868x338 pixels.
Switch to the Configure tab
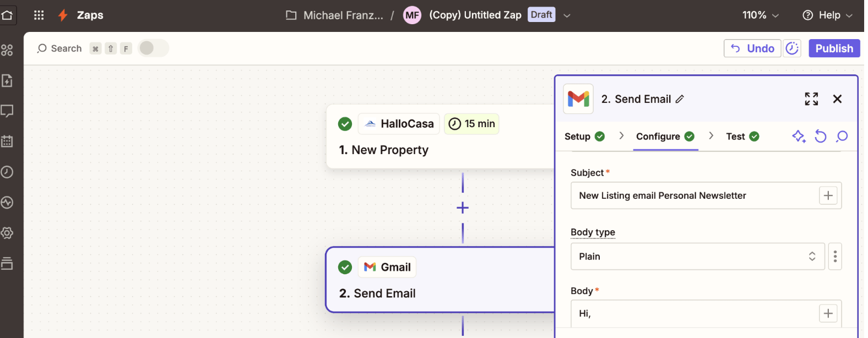coord(665,137)
